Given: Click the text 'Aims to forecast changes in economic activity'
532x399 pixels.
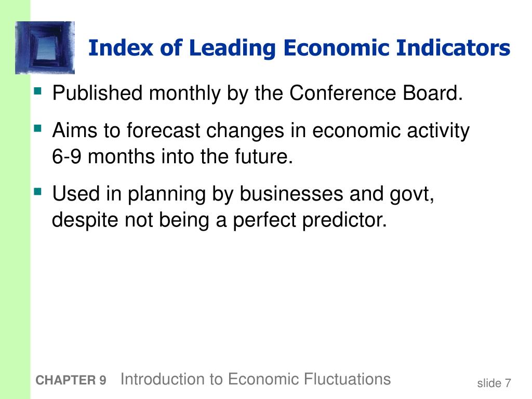Looking at the screenshot, I should [261, 130].
